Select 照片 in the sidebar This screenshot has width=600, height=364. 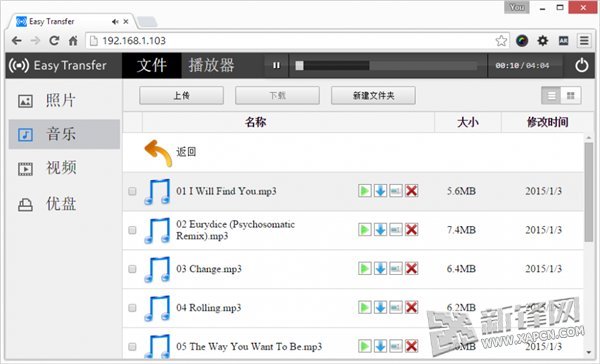(64, 101)
